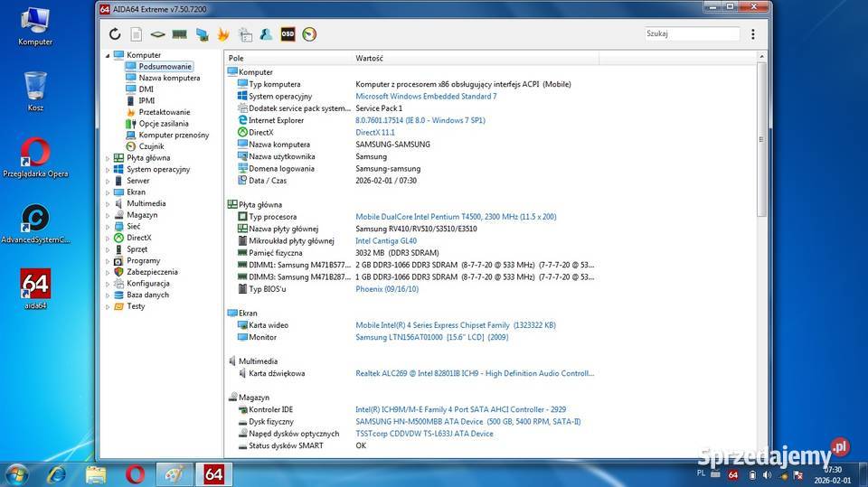
Task: Click the PL language indicator in tray
Action: 701,473
